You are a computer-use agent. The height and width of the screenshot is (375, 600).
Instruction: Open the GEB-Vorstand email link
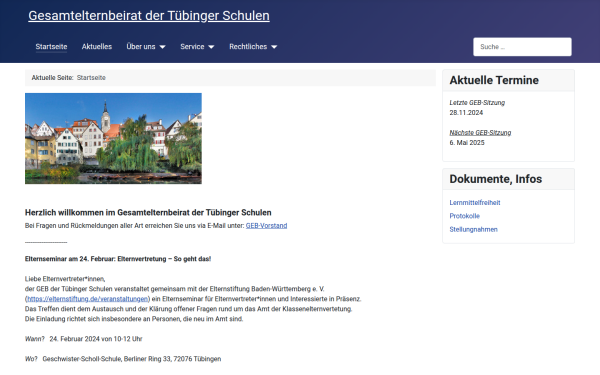(x=266, y=226)
